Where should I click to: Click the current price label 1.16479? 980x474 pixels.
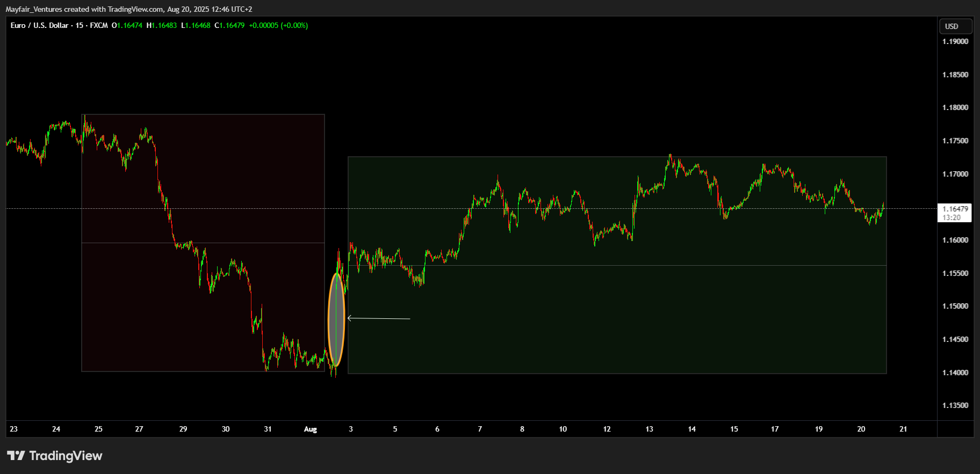pos(955,209)
